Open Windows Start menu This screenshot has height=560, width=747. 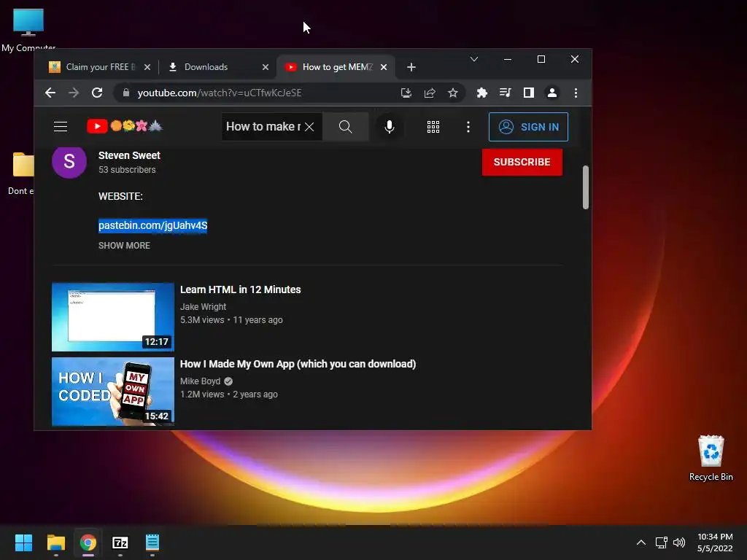tap(23, 542)
